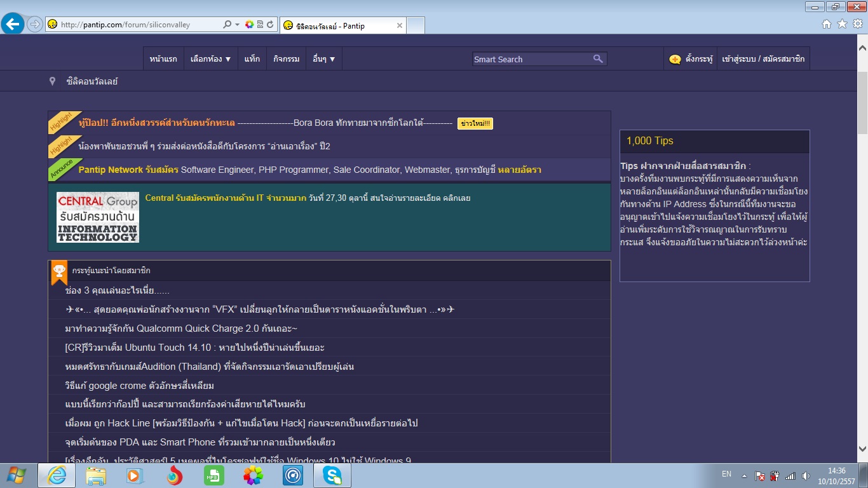Open the Central รับสมัครพนักงานด้าน IT link
868x488 pixels.
pos(308,198)
